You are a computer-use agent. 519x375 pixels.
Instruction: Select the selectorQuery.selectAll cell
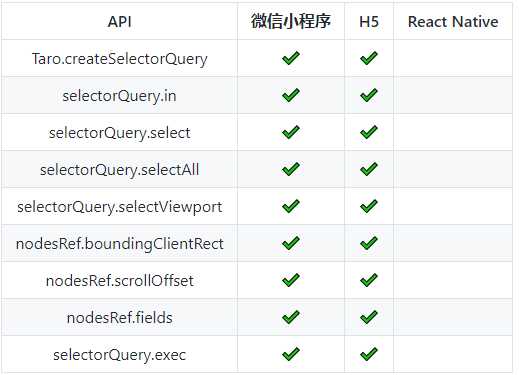click(119, 170)
